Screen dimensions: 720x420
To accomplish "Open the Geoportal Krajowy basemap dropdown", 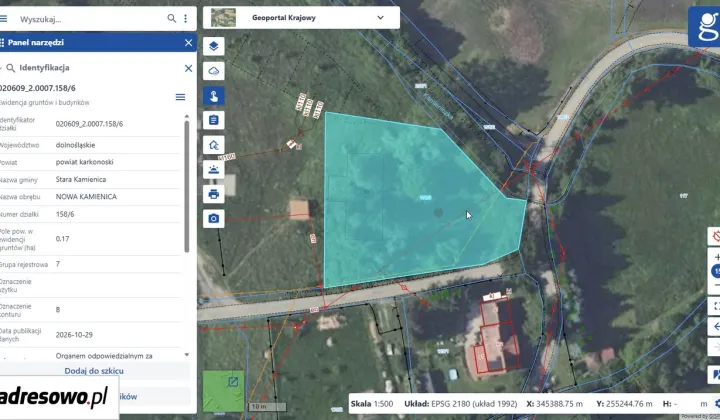I will click(302, 18).
